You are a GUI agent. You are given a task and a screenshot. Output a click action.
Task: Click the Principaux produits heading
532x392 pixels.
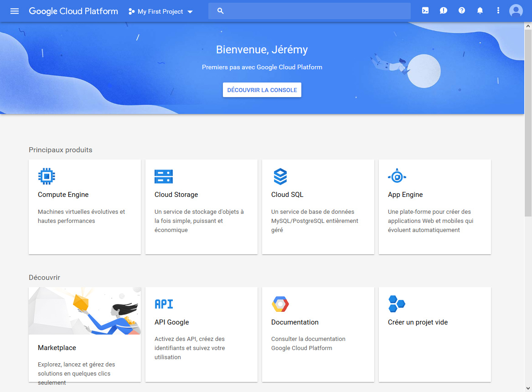60,150
